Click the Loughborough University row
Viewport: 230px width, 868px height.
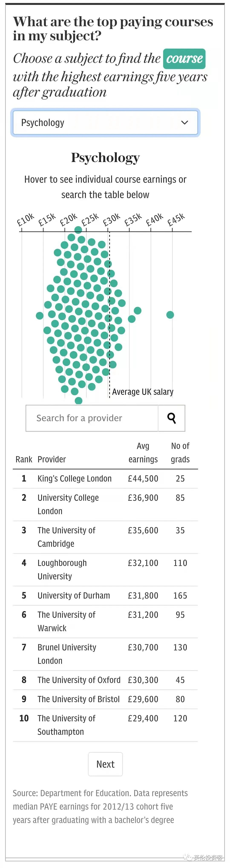105,570
